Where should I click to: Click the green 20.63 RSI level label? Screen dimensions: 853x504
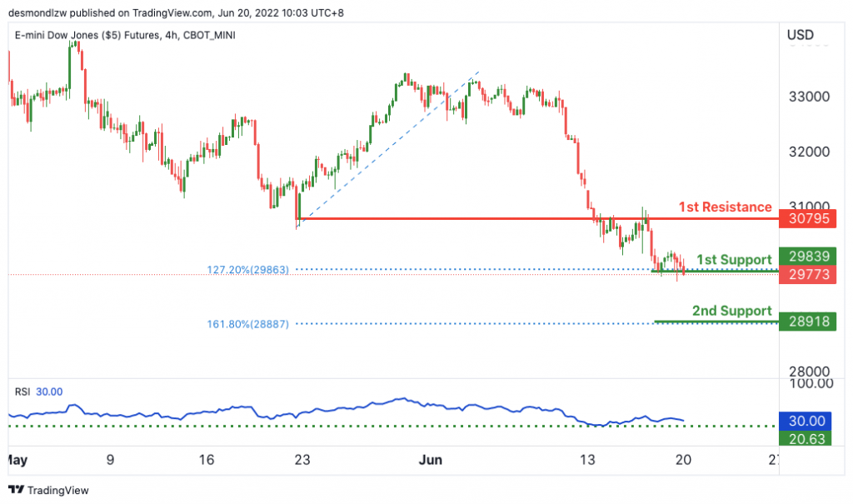pyautogui.click(x=806, y=439)
